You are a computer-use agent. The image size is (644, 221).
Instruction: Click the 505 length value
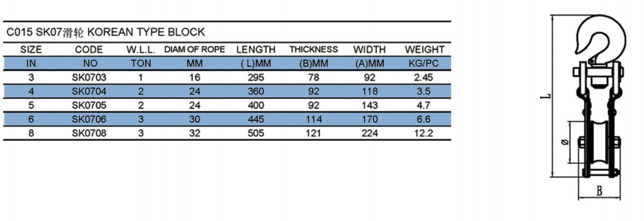point(256,133)
